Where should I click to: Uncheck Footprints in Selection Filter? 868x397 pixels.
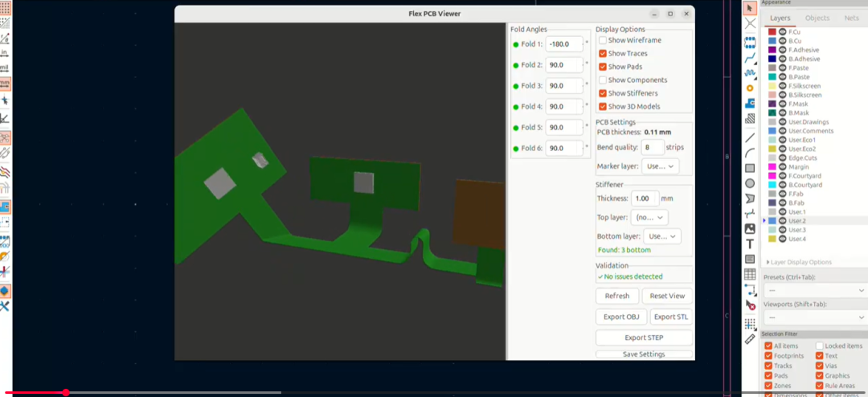pyautogui.click(x=768, y=356)
